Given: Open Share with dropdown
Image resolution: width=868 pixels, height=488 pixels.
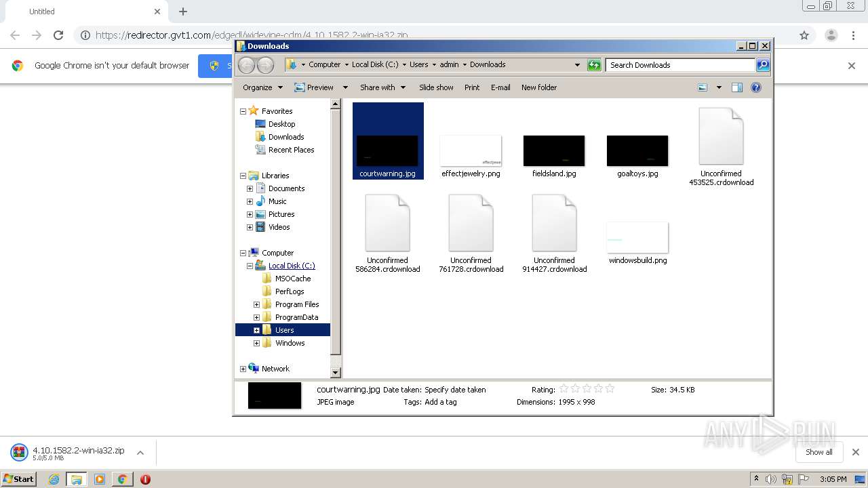Looking at the screenshot, I should 382,87.
